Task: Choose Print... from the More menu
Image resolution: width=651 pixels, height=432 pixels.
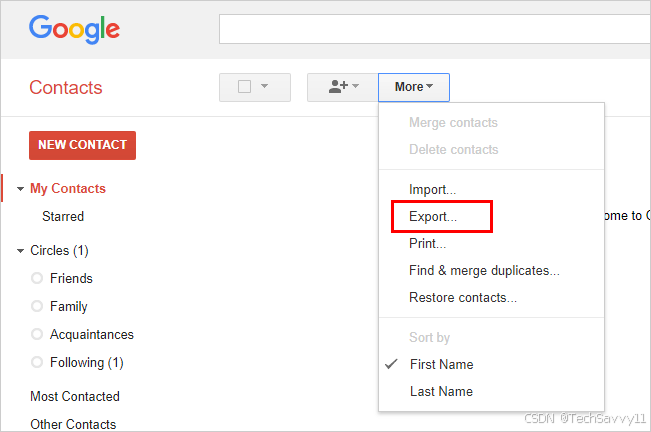Action: coord(492,244)
